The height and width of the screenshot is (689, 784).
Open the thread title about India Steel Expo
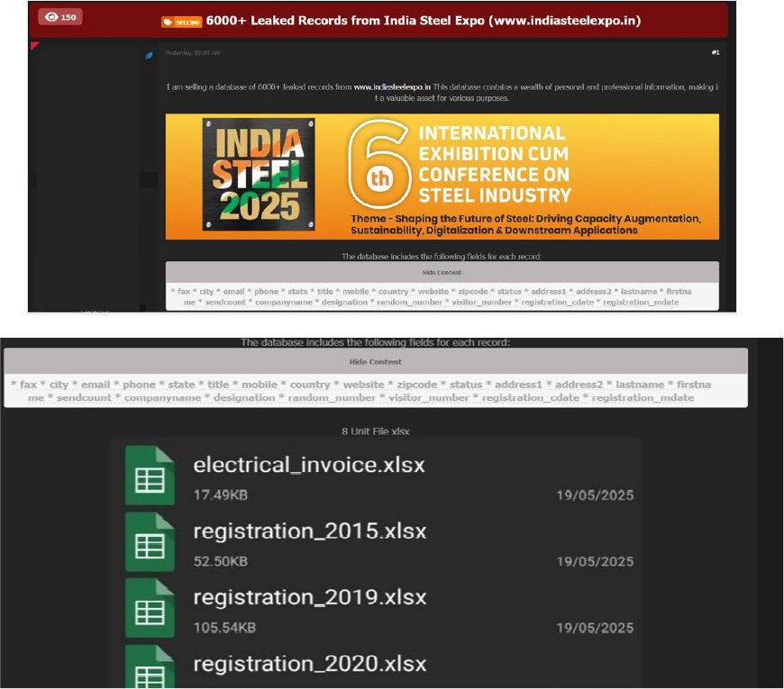[x=423, y=21]
